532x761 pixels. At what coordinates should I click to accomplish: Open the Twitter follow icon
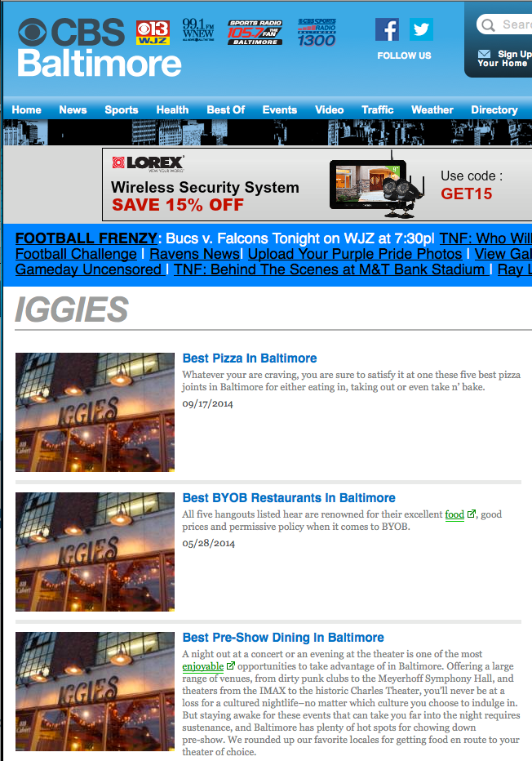[421, 29]
